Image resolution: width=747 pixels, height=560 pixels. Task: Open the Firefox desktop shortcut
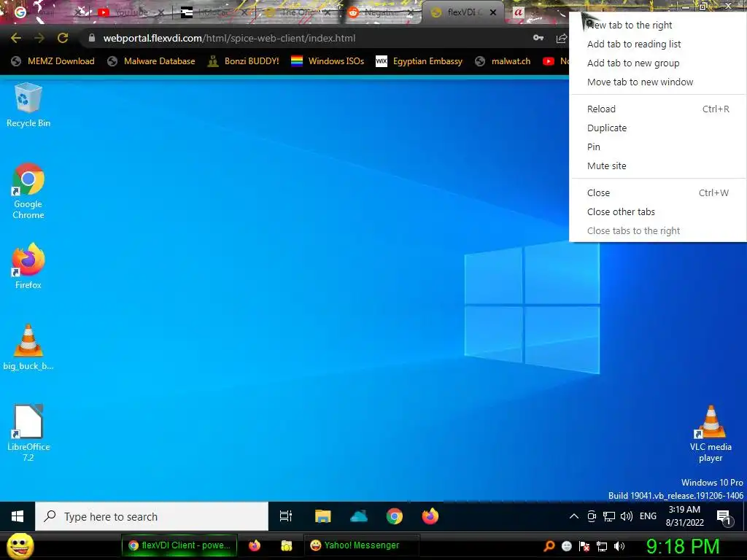pos(28,266)
